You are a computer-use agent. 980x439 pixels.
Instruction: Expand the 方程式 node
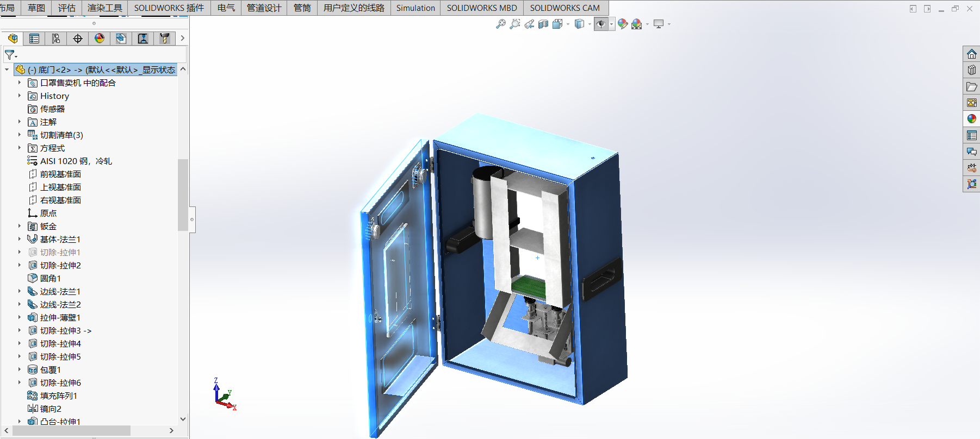click(20, 148)
